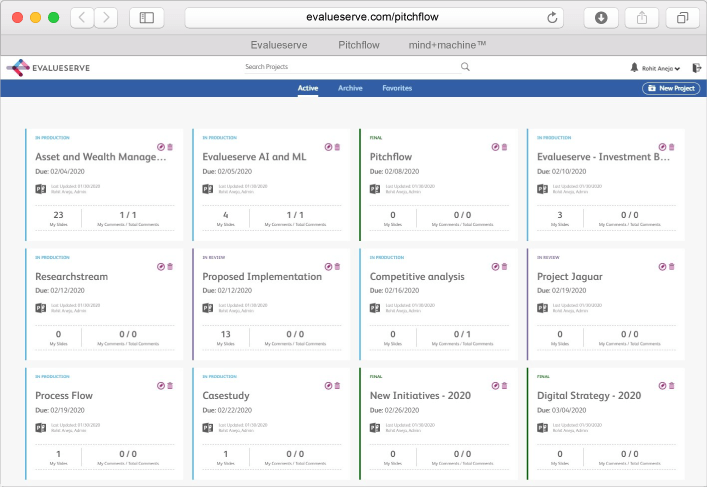Click IN REVIEW status on Project Jaguar
The width and height of the screenshot is (707, 487).
[548, 257]
